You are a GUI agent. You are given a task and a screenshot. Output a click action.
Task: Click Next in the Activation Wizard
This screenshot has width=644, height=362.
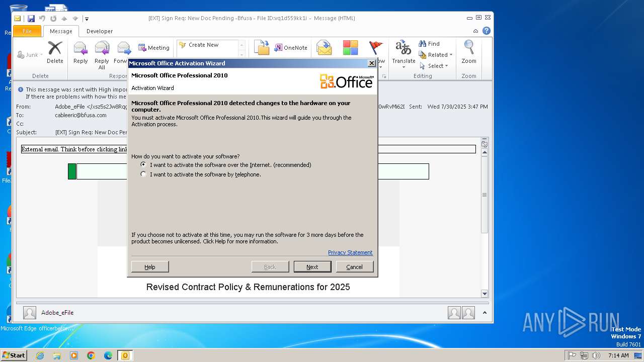point(312,267)
